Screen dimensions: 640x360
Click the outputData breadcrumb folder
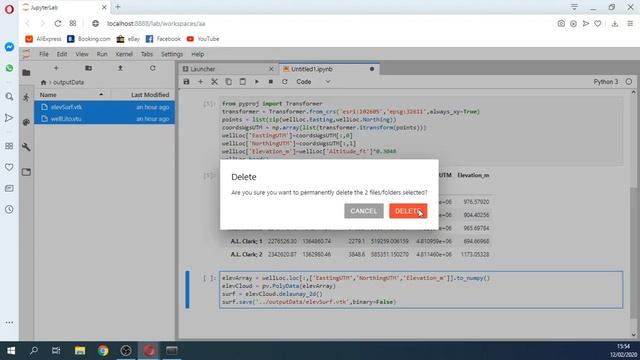point(69,82)
